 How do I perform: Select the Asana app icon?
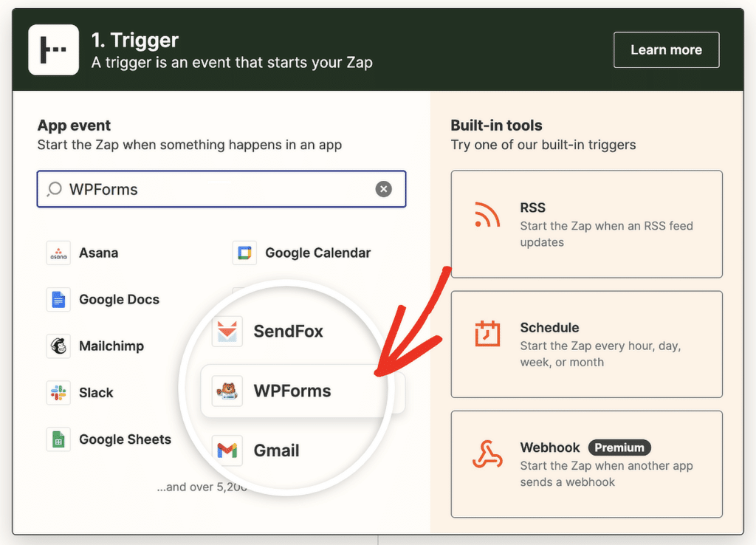[x=58, y=253]
